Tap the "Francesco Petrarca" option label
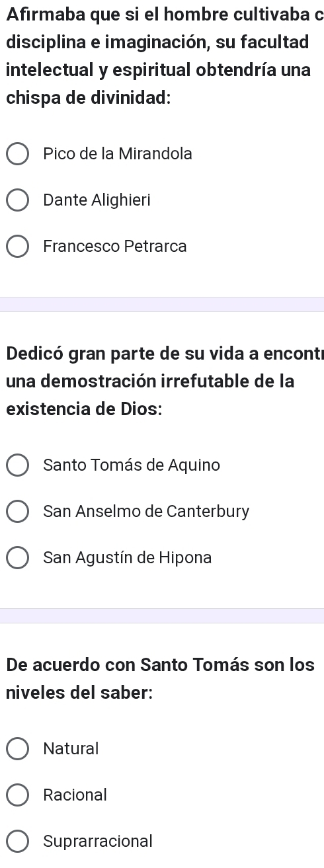The height and width of the screenshot is (868, 324). coord(115,247)
